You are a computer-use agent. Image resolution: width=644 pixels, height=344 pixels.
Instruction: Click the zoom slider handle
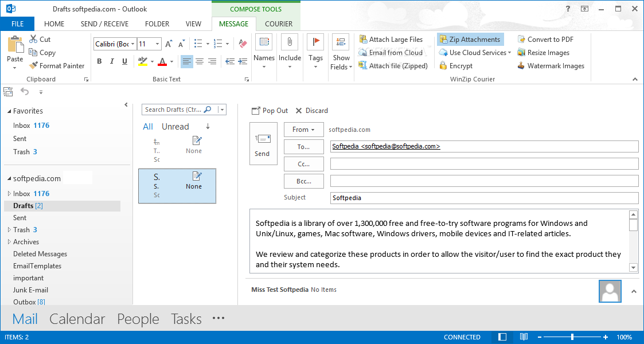point(572,337)
